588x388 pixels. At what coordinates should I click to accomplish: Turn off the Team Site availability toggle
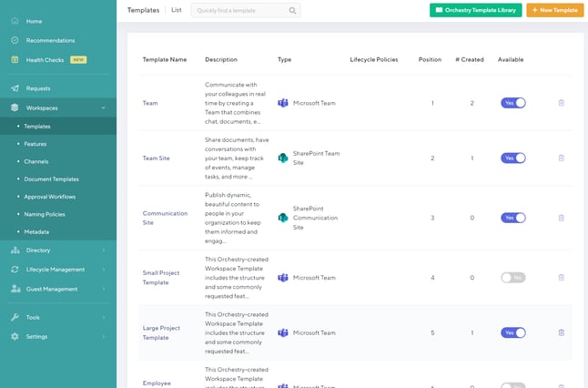coord(512,158)
